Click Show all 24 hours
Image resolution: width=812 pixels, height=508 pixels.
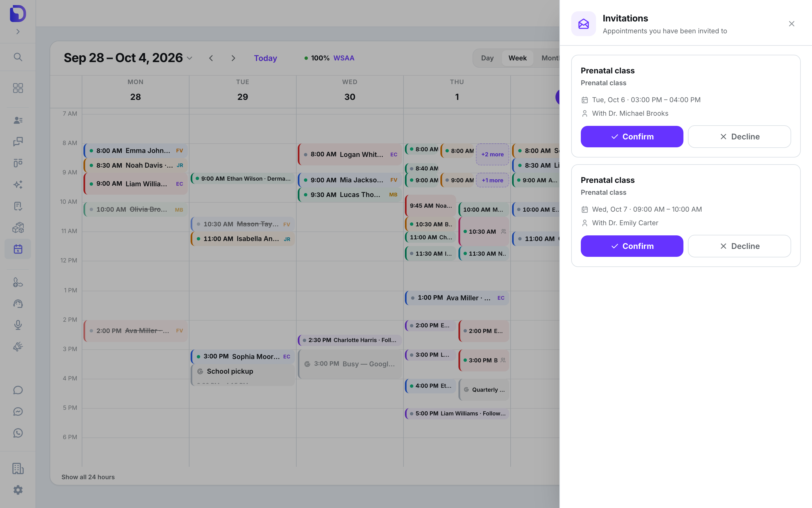pos(88,477)
